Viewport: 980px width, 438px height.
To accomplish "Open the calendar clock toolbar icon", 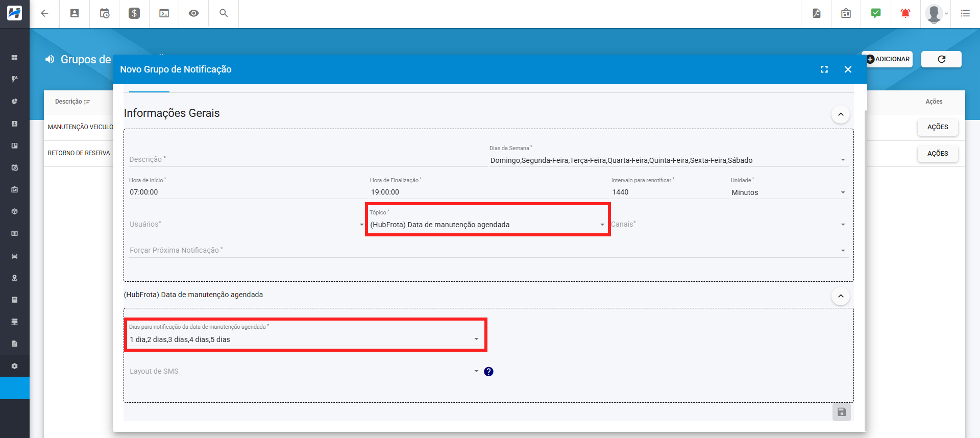I will click(x=105, y=13).
